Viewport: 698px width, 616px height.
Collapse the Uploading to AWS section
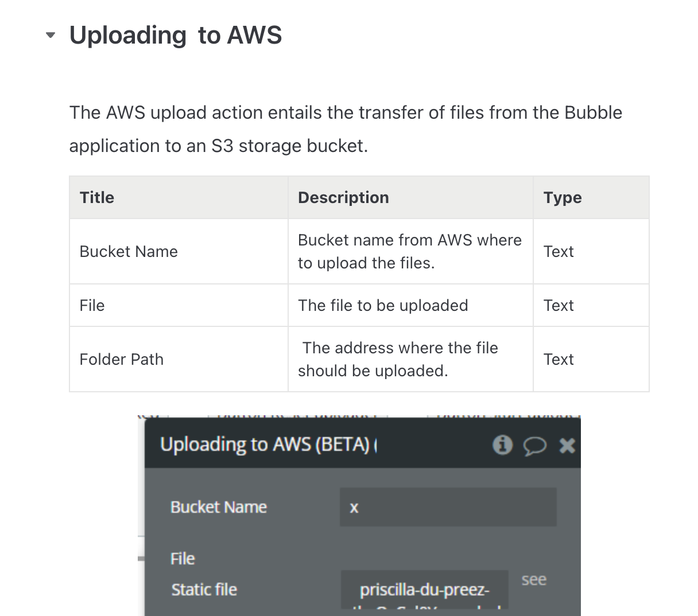point(51,36)
